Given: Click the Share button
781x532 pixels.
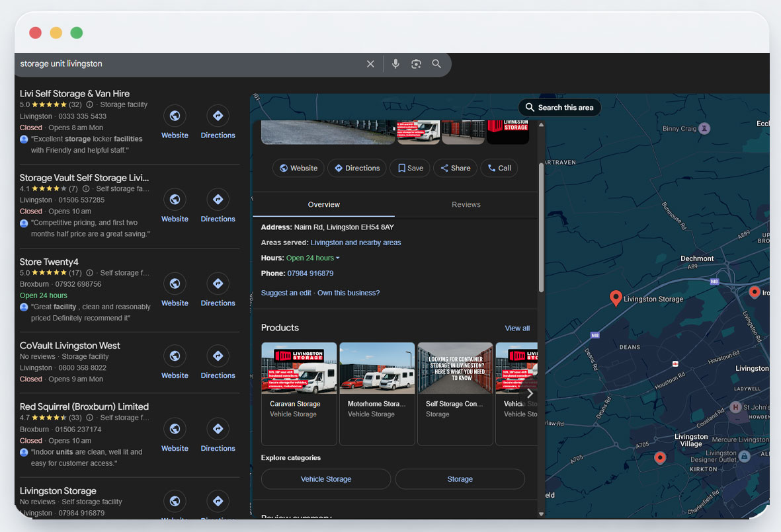Looking at the screenshot, I should point(455,168).
